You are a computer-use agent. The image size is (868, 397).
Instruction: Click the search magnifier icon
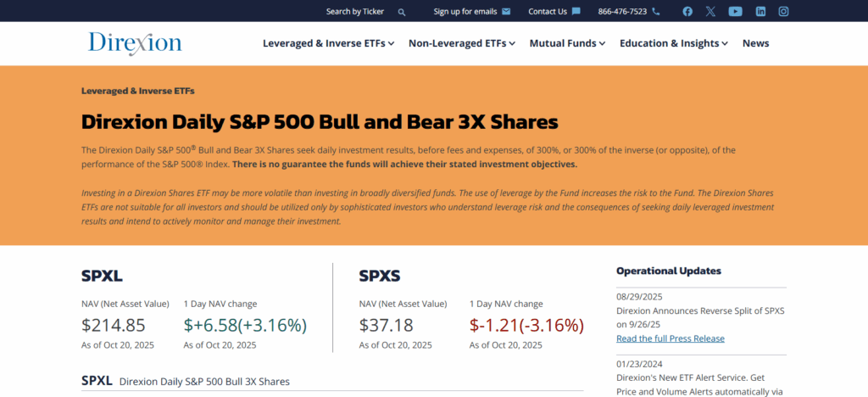click(x=402, y=12)
